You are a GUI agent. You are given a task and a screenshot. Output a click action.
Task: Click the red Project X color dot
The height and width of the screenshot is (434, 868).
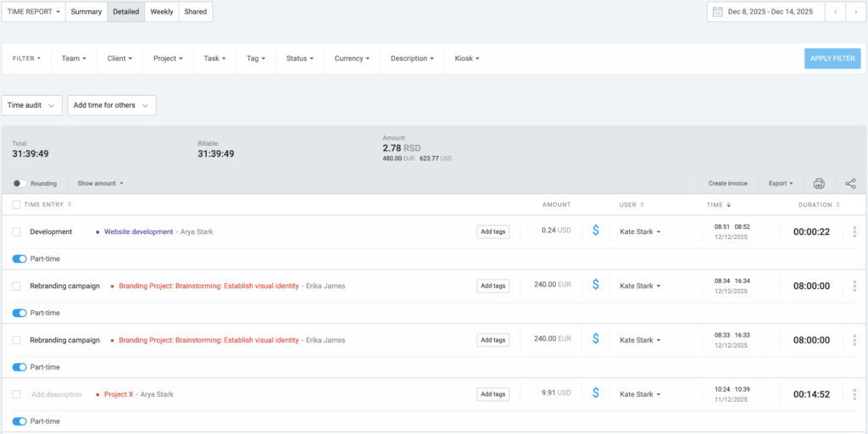(x=97, y=394)
